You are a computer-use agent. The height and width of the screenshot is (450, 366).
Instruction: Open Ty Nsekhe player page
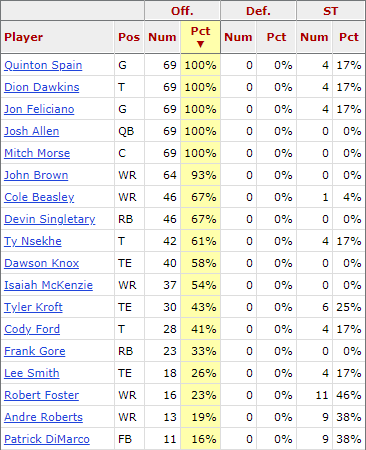click(x=33, y=241)
